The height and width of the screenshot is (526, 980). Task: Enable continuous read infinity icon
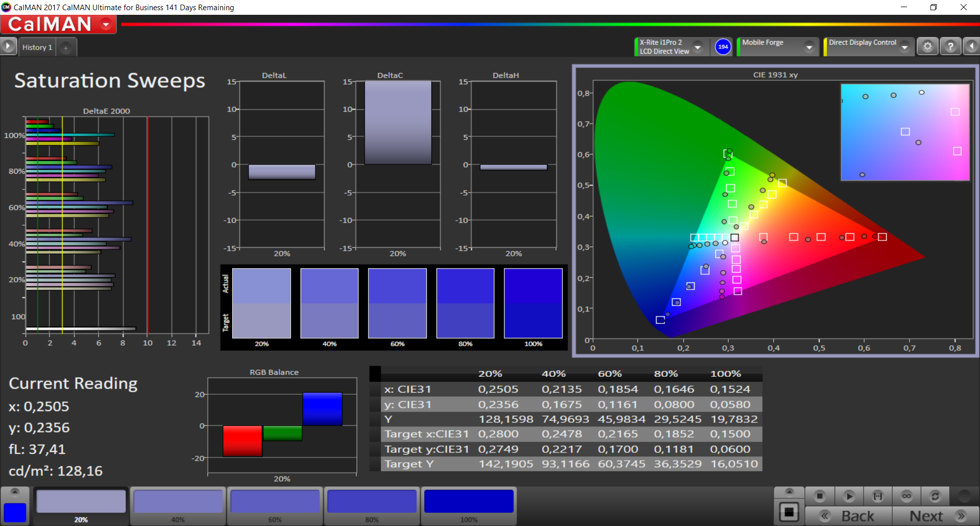click(x=906, y=496)
